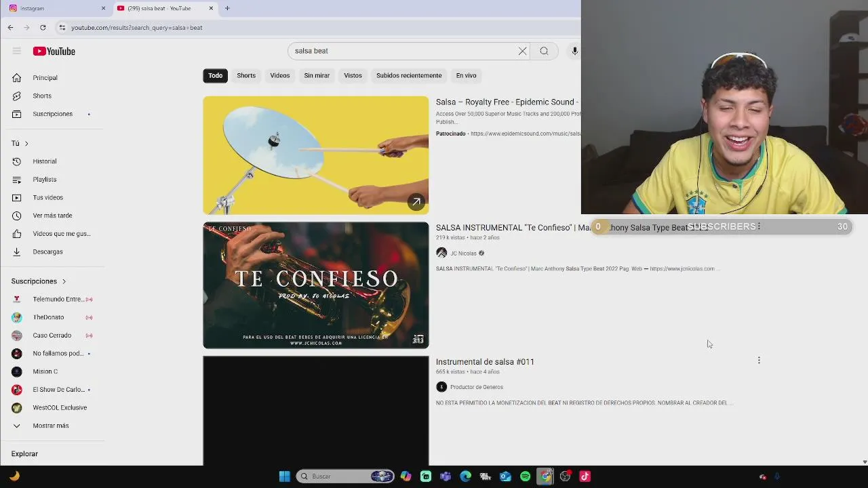868x488 pixels.
Task: Open the Te Confieso trumpet thumbnail
Action: [x=316, y=285]
